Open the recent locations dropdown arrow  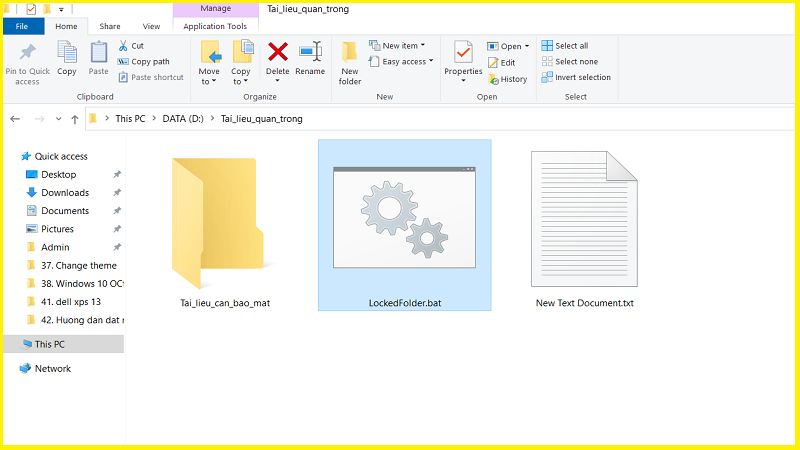pyautogui.click(x=59, y=119)
